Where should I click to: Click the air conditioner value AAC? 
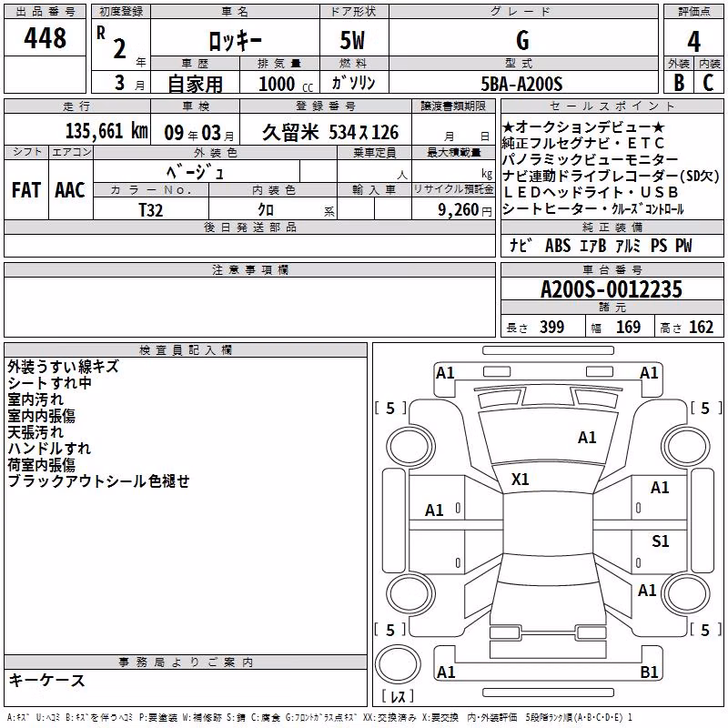point(70,190)
